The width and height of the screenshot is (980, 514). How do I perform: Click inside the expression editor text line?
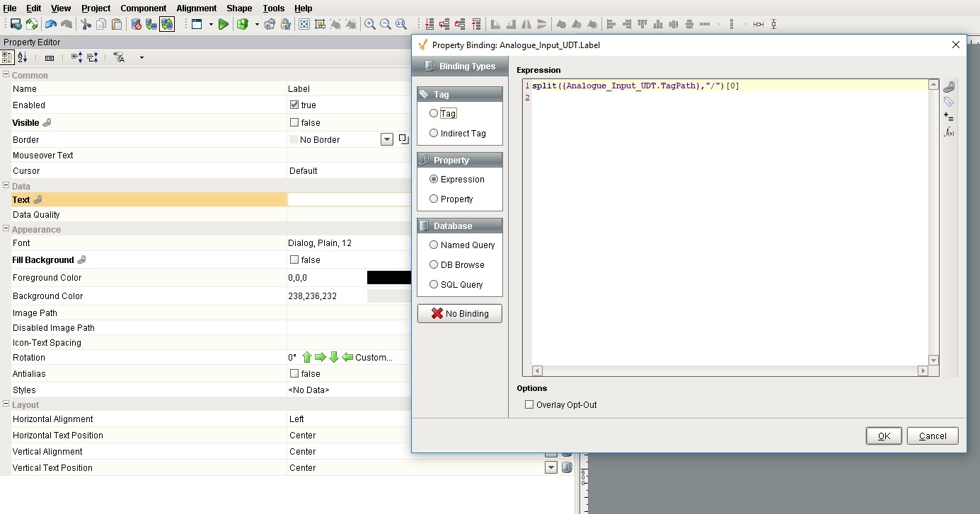(730, 86)
